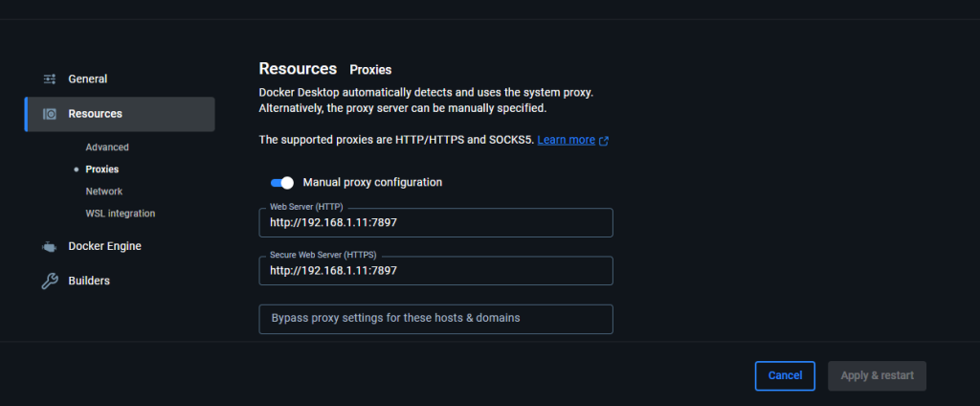Click the Cancel button
This screenshot has width=980, height=406.
click(x=785, y=376)
